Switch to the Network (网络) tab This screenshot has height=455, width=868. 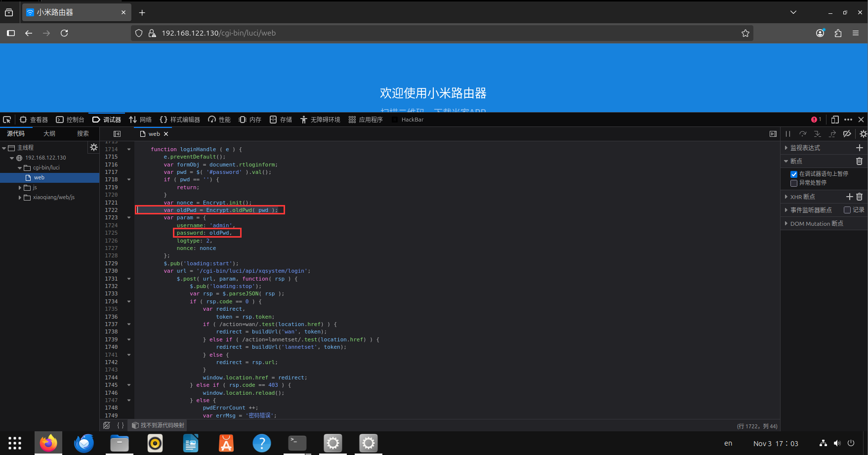[x=140, y=120]
